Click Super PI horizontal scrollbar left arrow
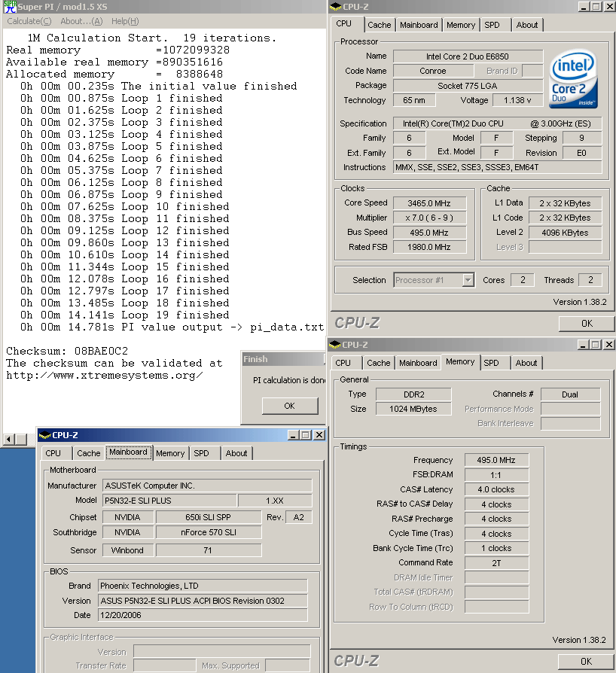Screen dimensions: 616x673 click(x=8, y=439)
